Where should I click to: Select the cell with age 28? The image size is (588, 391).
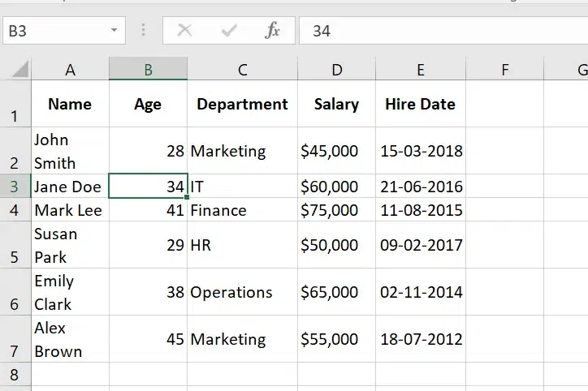(x=148, y=151)
